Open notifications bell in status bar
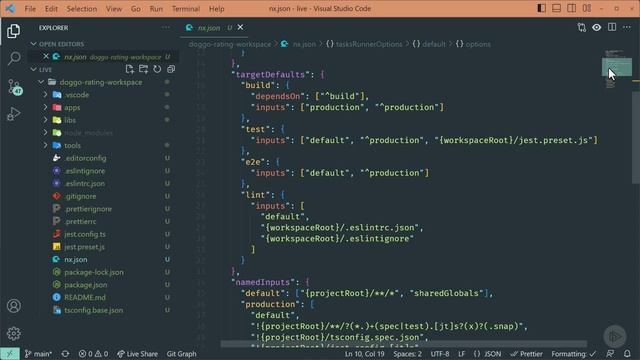The width and height of the screenshot is (640, 360). (x=627, y=354)
